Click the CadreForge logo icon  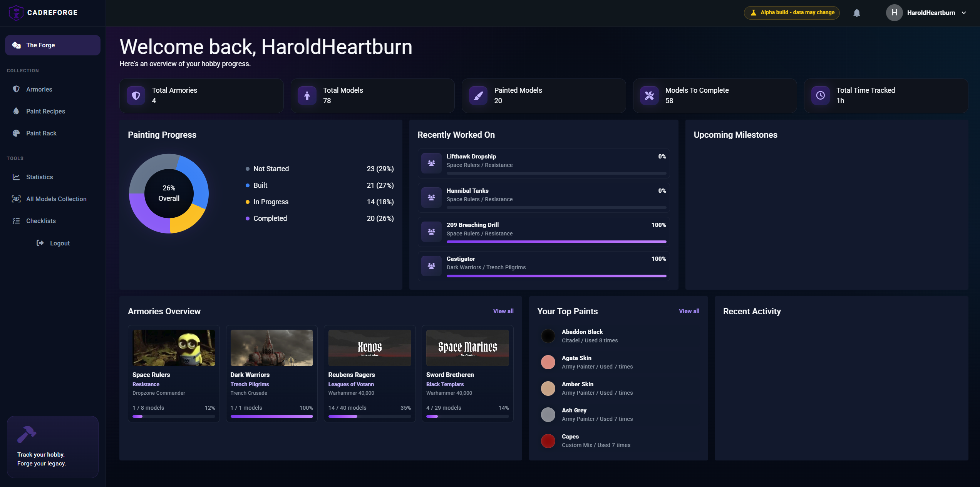(16, 13)
